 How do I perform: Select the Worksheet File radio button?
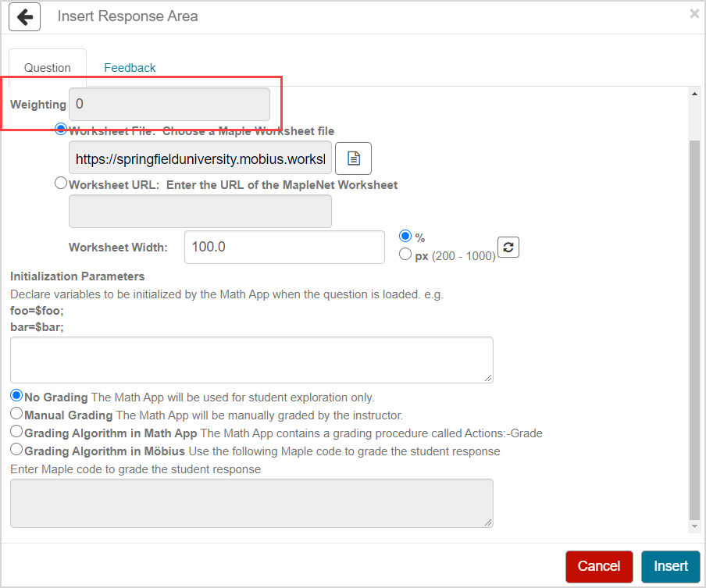click(61, 130)
